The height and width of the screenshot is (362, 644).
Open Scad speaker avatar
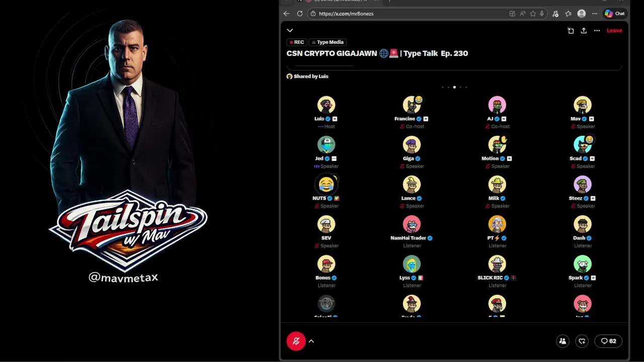583,144
